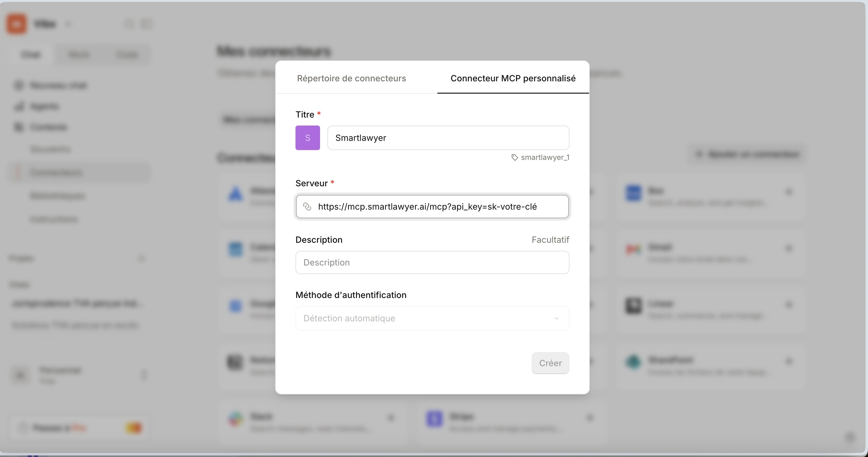Click the Créer button
The image size is (868, 457).
click(x=550, y=363)
